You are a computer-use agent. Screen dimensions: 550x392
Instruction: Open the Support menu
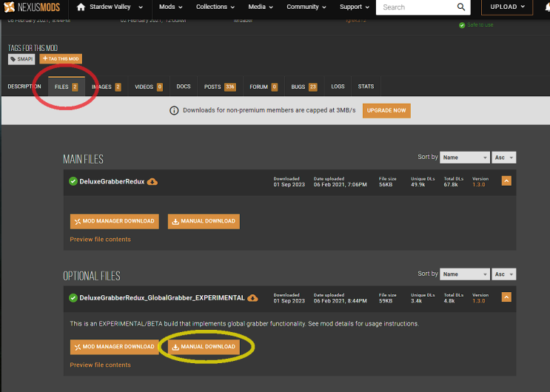355,7
